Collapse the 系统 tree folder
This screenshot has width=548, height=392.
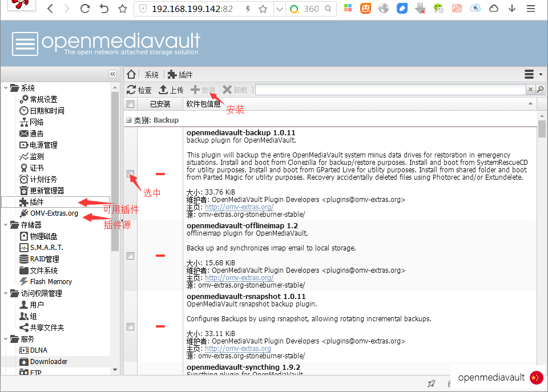click(x=6, y=88)
